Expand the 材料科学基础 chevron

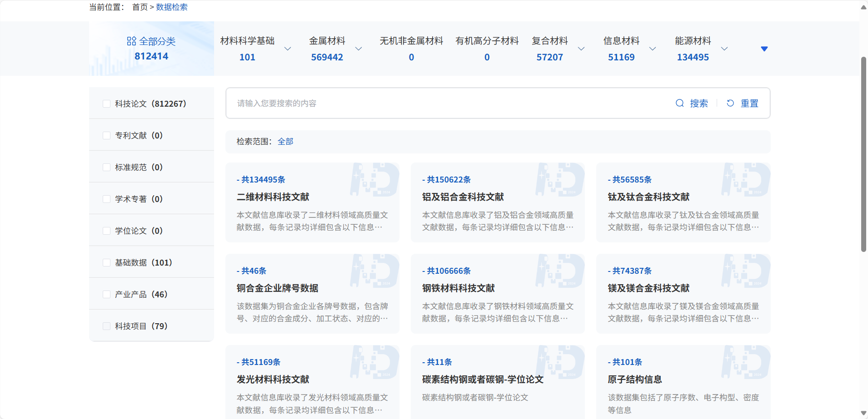point(288,49)
